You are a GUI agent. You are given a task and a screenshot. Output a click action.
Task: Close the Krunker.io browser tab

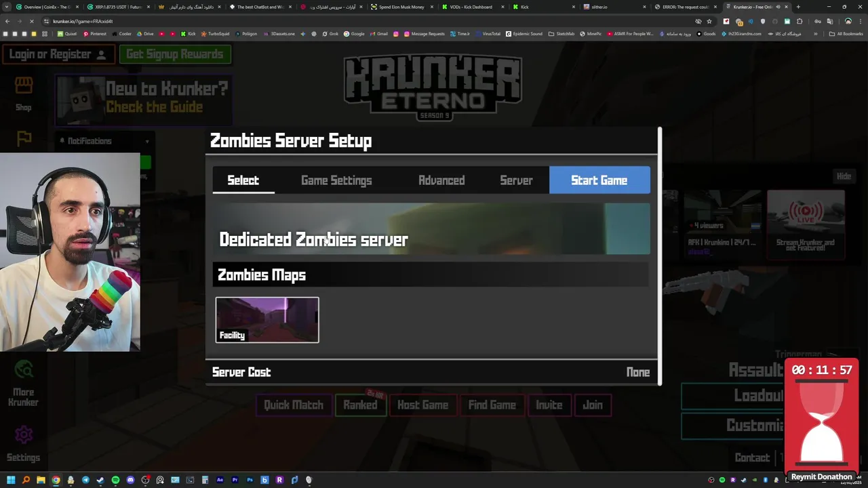[x=786, y=7]
